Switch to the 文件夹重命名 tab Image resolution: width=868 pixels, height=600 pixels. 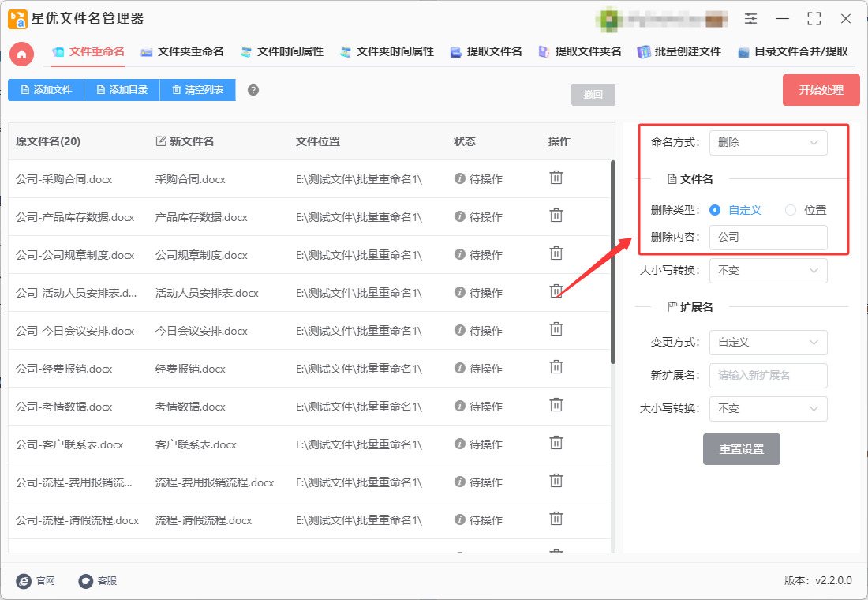click(182, 51)
